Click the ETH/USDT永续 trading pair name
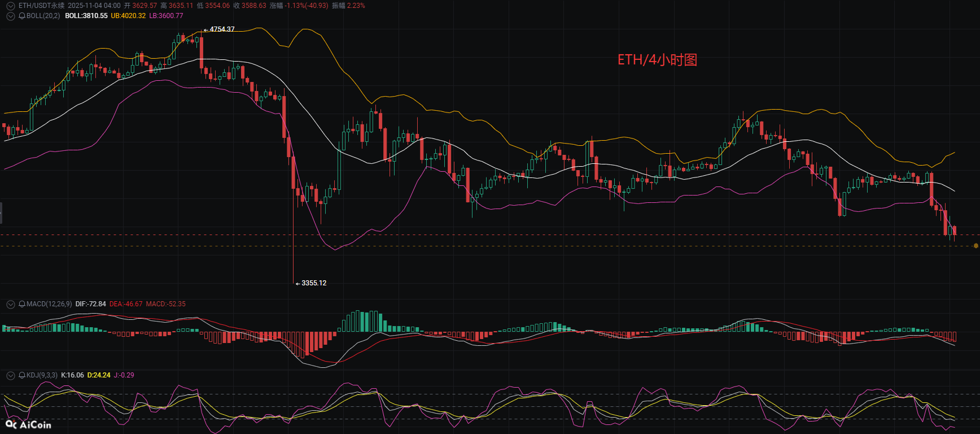 coord(41,6)
